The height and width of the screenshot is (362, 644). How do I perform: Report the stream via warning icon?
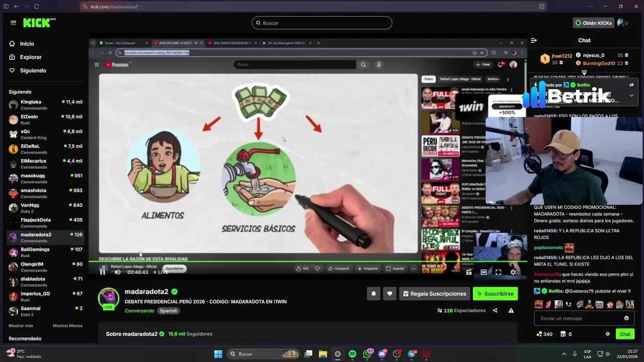[x=511, y=311]
